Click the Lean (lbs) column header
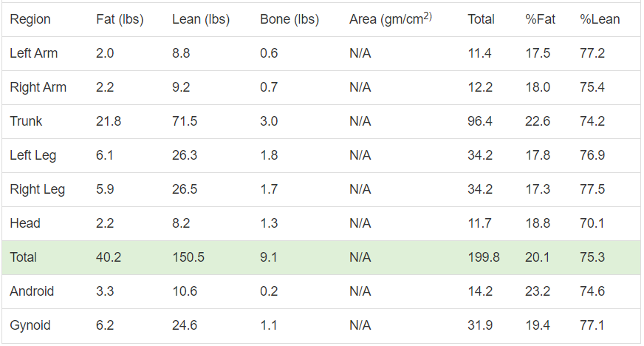Image resolution: width=644 pixels, height=346 pixels. [201, 19]
